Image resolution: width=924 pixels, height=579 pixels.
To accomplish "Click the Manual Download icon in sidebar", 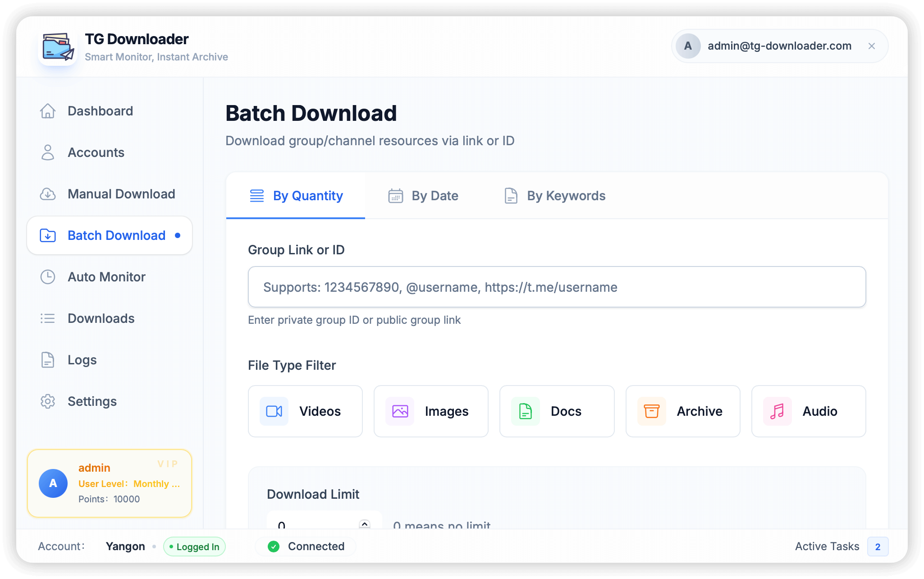I will (48, 194).
